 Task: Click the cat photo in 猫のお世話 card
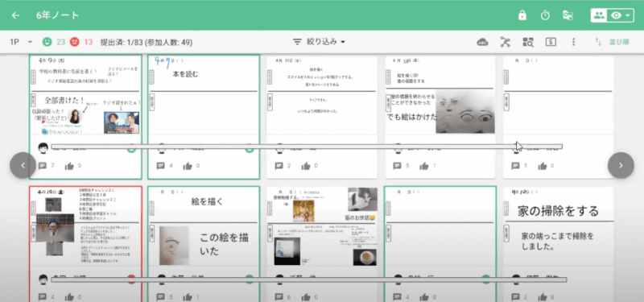(362, 199)
